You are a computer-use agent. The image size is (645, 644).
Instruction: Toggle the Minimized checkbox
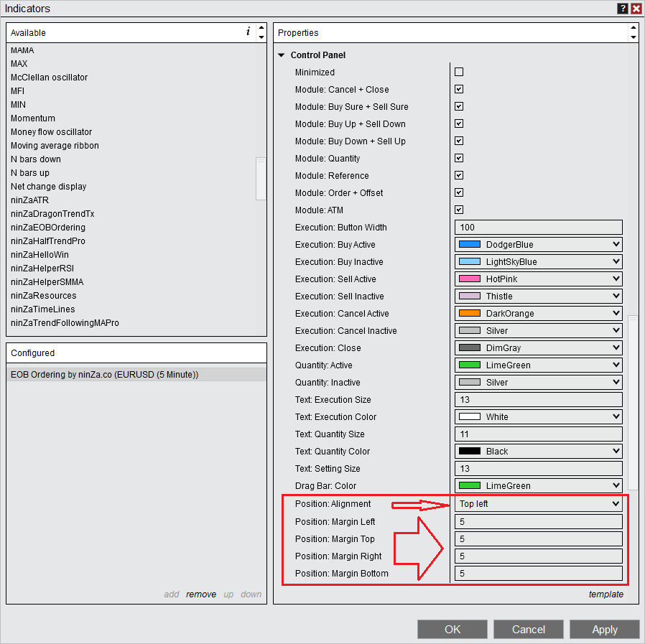[x=459, y=72]
